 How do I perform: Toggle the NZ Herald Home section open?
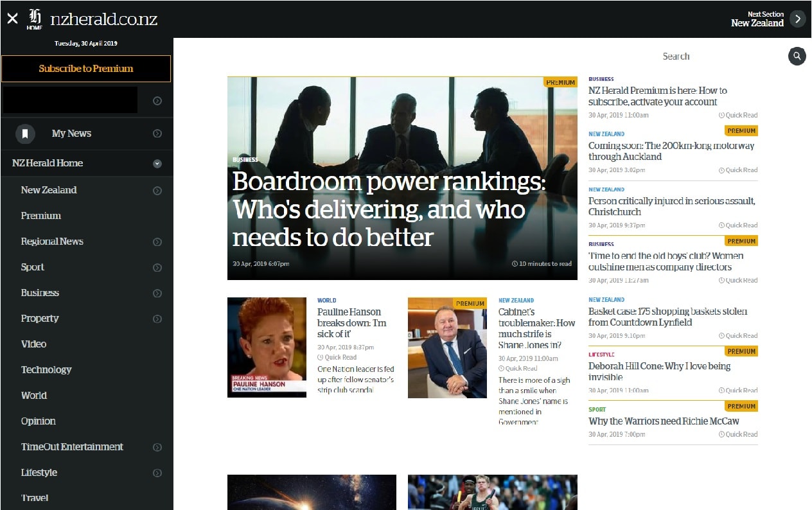(157, 163)
